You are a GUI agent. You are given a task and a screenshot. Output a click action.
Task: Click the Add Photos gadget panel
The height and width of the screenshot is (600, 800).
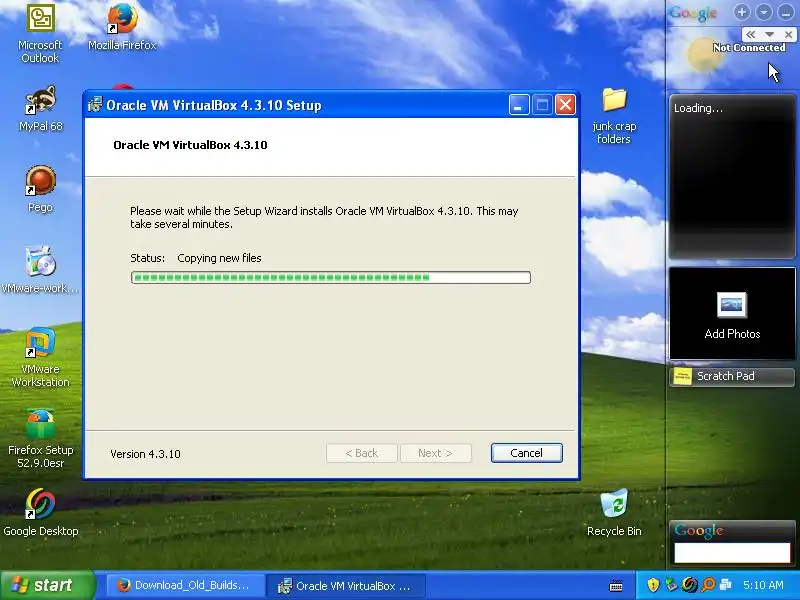coord(732,313)
